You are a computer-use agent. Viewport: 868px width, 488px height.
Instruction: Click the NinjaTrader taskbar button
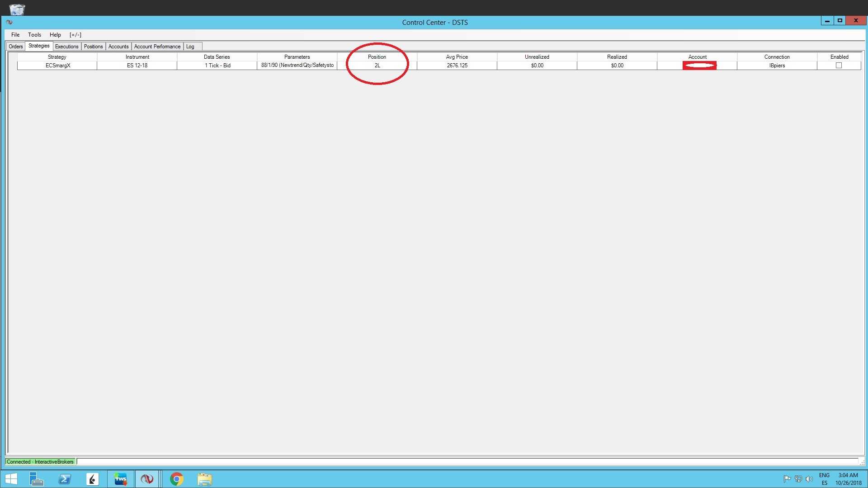click(x=147, y=479)
